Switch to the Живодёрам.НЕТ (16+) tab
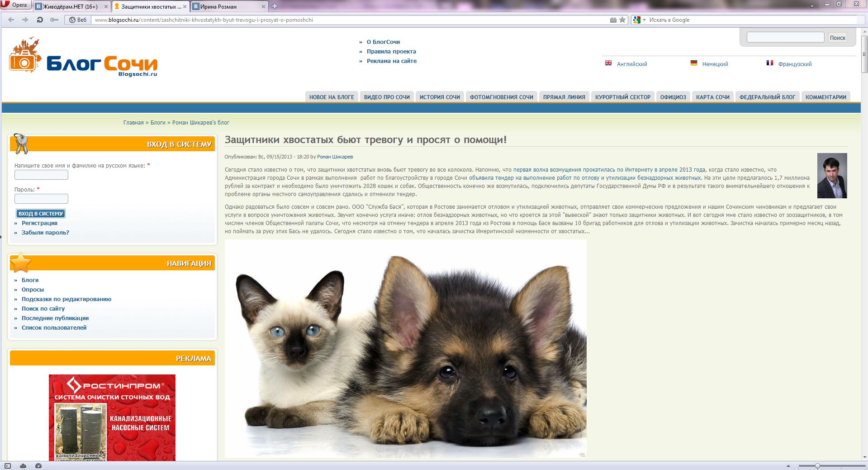 72,6
